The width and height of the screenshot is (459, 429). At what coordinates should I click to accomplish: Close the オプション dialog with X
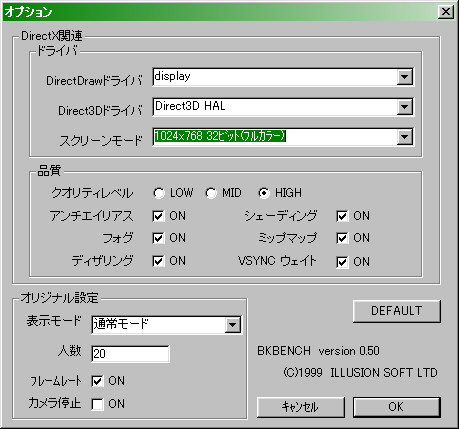[445, 12]
